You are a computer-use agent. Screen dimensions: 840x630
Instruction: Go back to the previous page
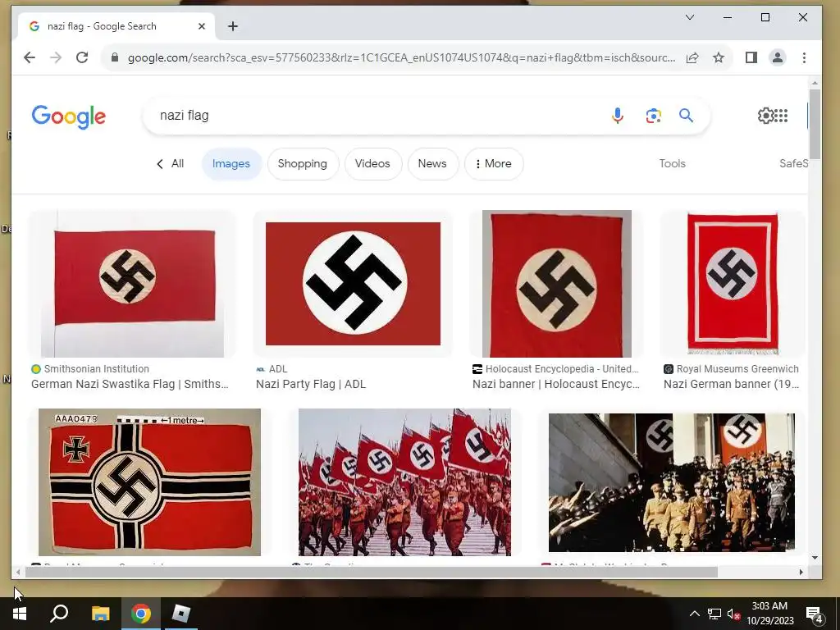pos(30,57)
